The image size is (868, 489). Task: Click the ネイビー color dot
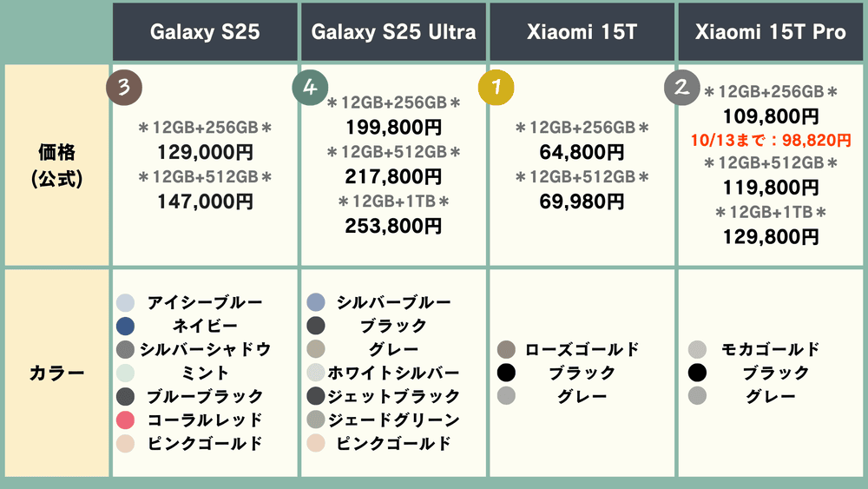pyautogui.click(x=125, y=326)
